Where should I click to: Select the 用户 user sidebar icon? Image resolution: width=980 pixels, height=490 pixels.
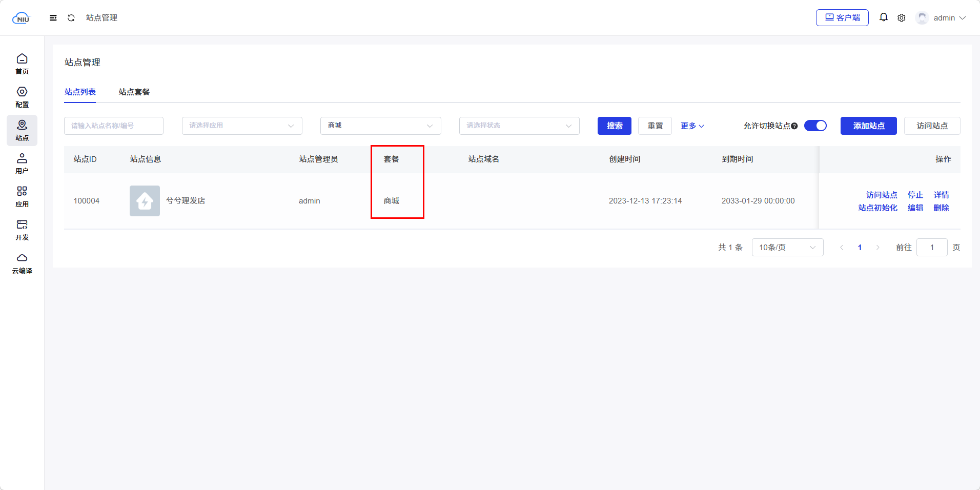coord(22,163)
